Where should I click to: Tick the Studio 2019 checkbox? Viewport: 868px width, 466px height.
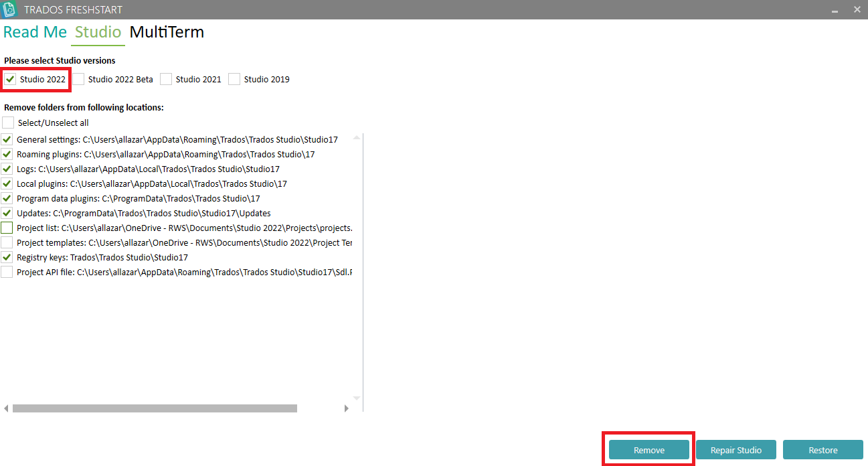click(234, 79)
